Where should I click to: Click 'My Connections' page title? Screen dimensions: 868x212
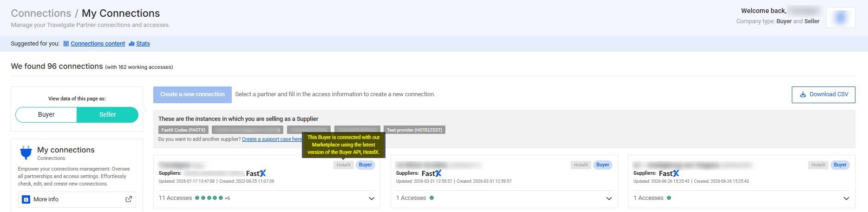pyautogui.click(x=121, y=13)
